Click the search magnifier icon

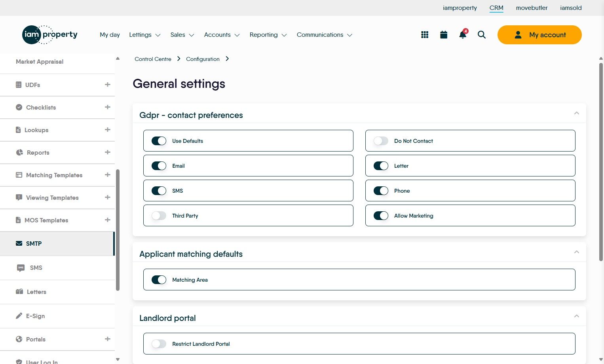(482, 35)
